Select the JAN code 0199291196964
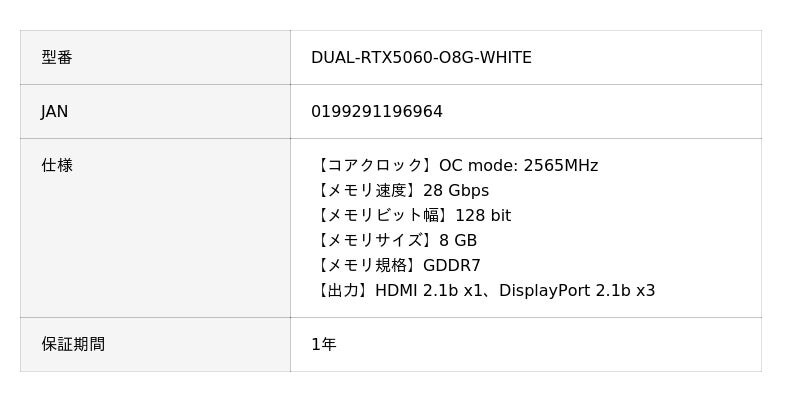The image size is (800, 402). coord(377,112)
